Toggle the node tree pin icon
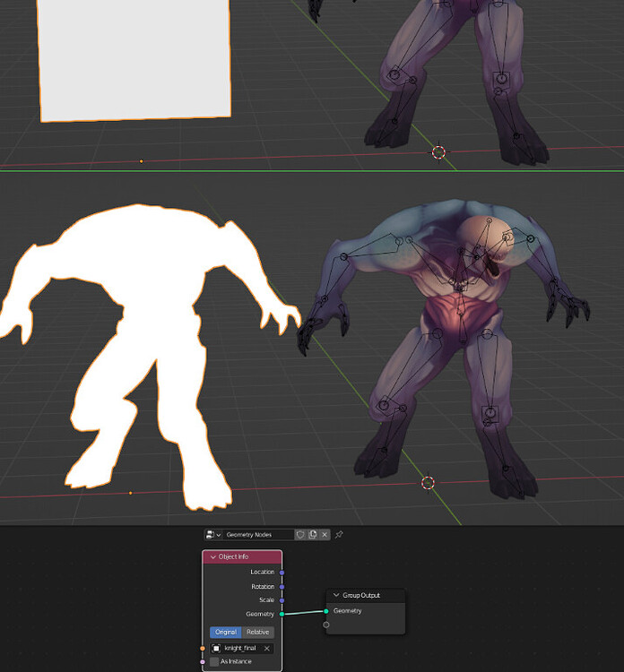Screen dimensions: 624x672 pos(339,534)
